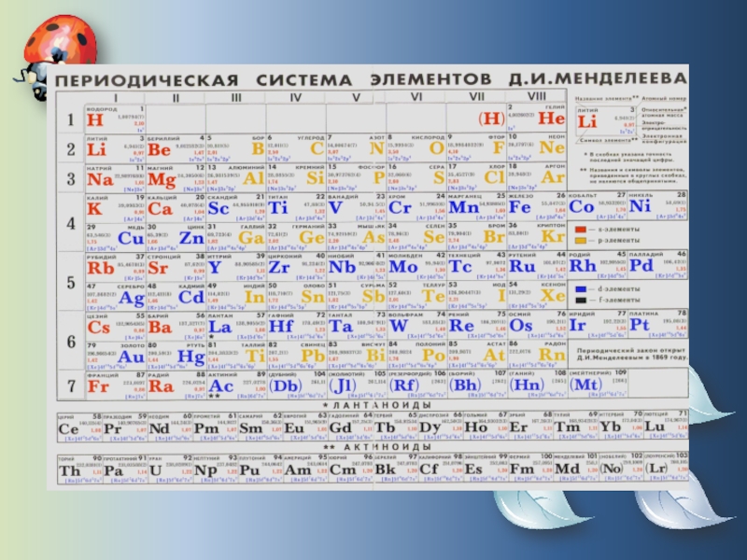
Task: Select period row number 1
Action: click(71, 119)
